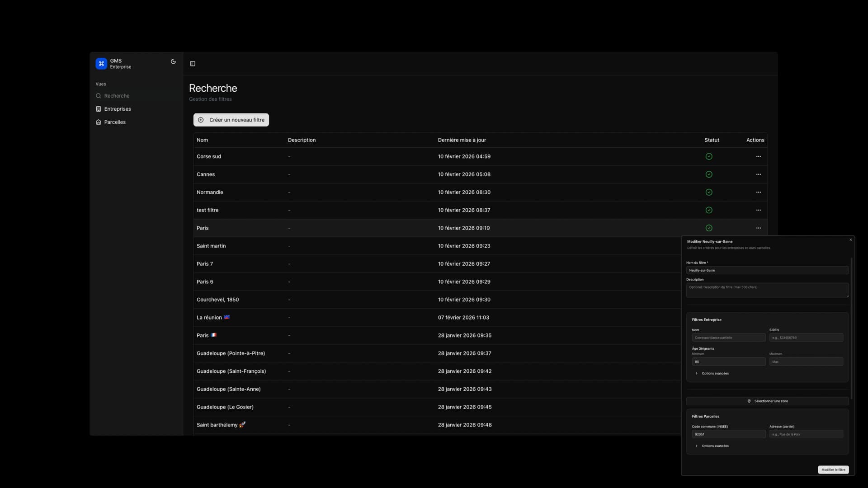Screen dimensions: 868x488
Task: Open actions menu for Corse sud
Action: coord(758,156)
